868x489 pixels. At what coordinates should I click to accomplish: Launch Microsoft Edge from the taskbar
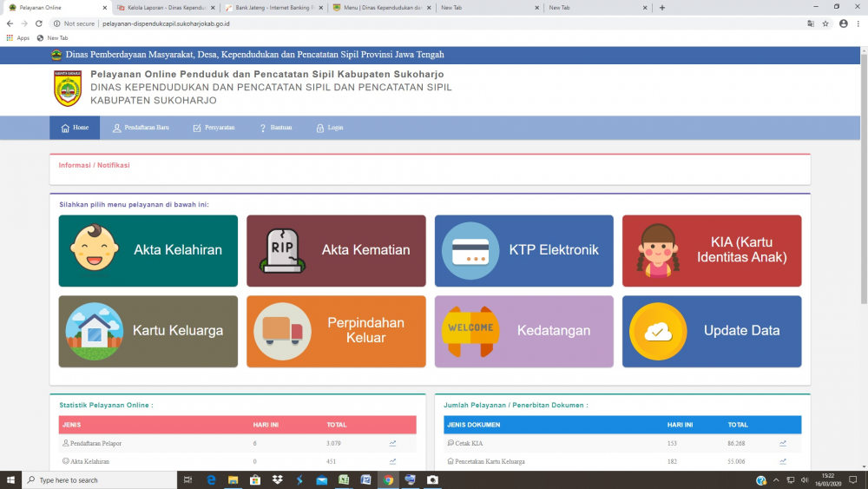tap(211, 479)
